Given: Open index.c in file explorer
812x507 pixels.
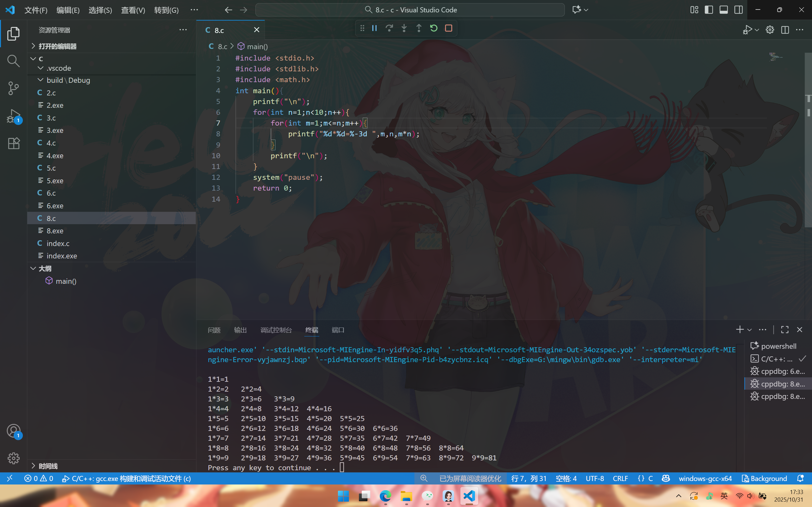Looking at the screenshot, I should [x=58, y=244].
